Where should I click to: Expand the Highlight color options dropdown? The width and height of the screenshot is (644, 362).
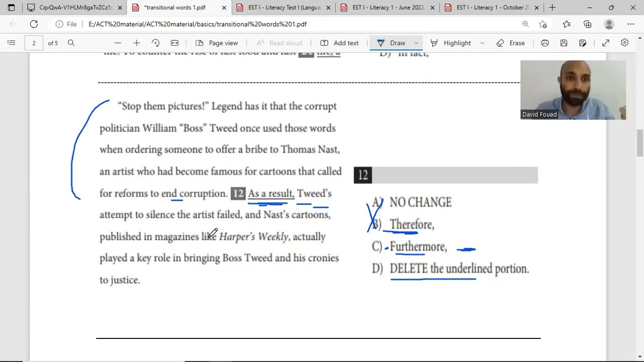[x=482, y=43]
